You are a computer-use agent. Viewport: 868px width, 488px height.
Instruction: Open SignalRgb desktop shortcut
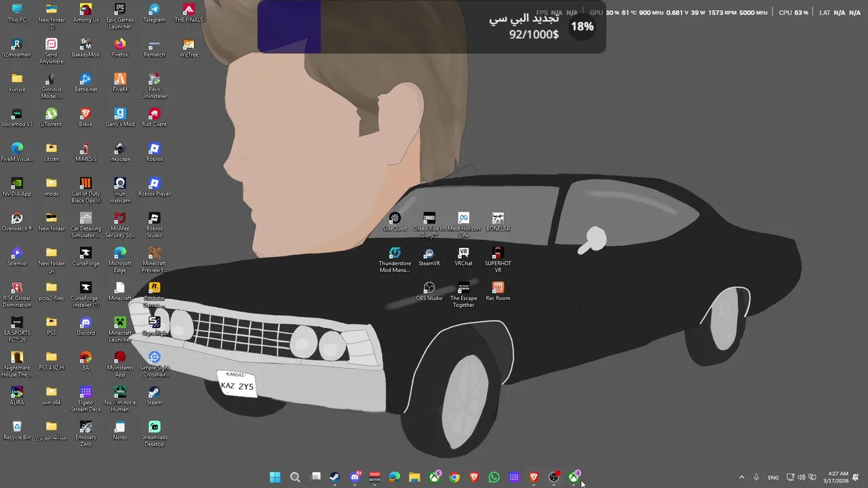click(x=155, y=325)
